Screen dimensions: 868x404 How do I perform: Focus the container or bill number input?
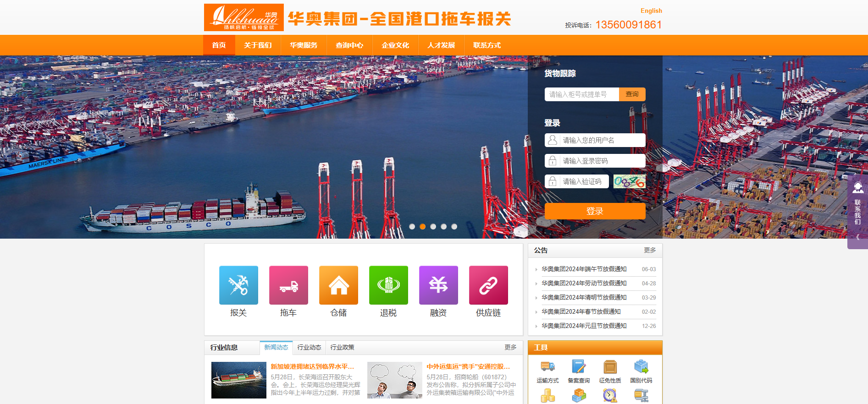(582, 94)
